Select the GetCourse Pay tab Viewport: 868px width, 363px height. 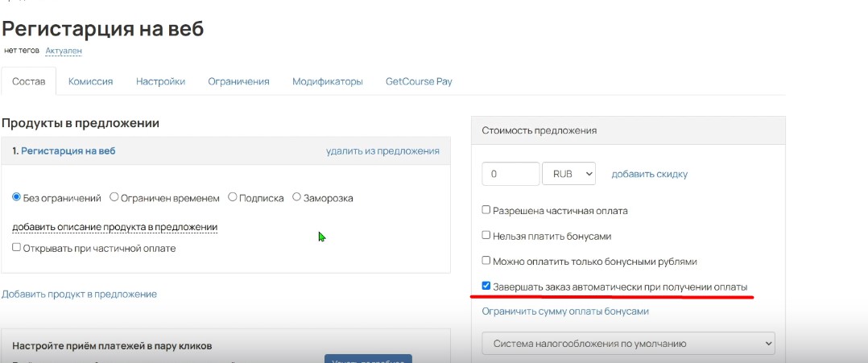pos(419,81)
